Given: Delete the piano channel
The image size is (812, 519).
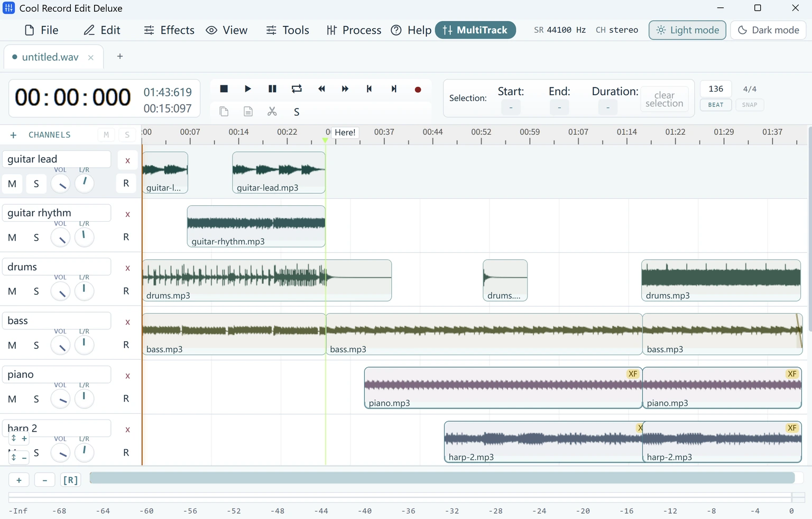Looking at the screenshot, I should point(127,376).
